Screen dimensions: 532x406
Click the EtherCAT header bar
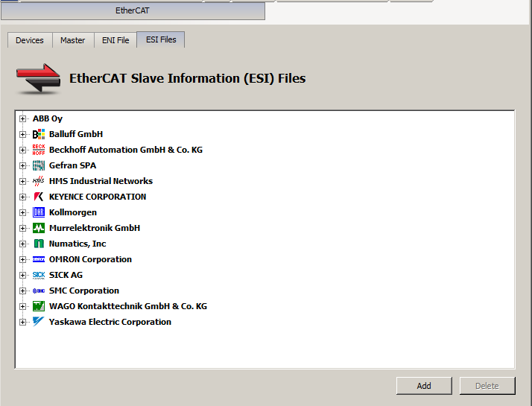pos(133,11)
